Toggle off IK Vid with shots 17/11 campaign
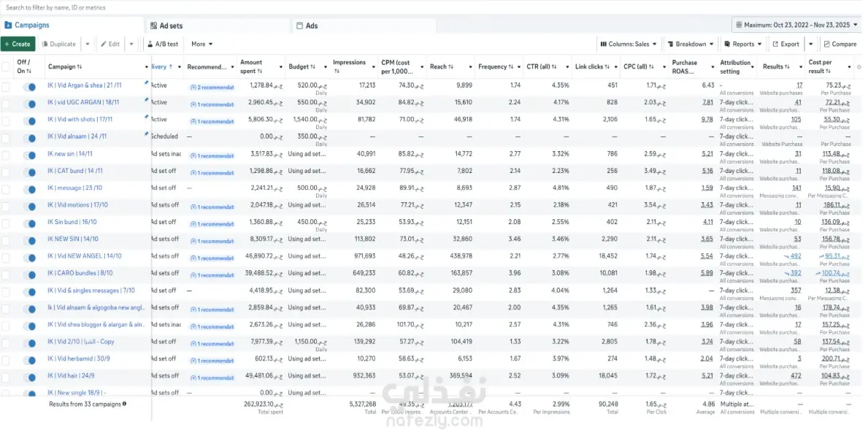The image size is (868, 430). pyautogui.click(x=28, y=121)
